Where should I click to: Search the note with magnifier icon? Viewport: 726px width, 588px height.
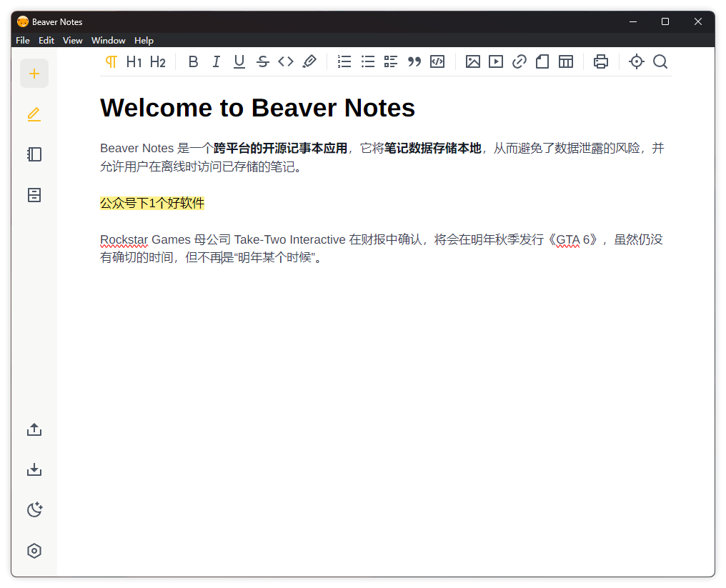[x=660, y=61]
